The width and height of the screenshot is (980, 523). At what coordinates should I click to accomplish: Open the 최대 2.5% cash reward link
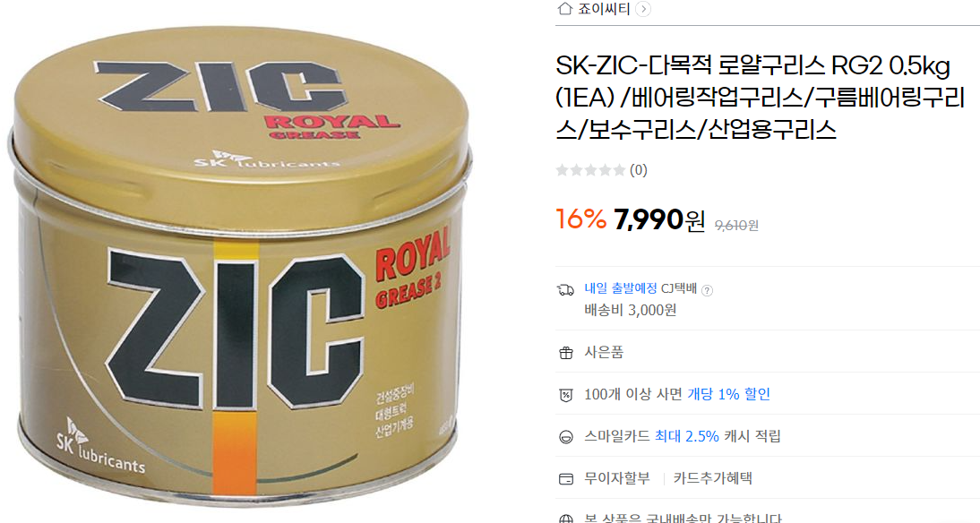[687, 436]
